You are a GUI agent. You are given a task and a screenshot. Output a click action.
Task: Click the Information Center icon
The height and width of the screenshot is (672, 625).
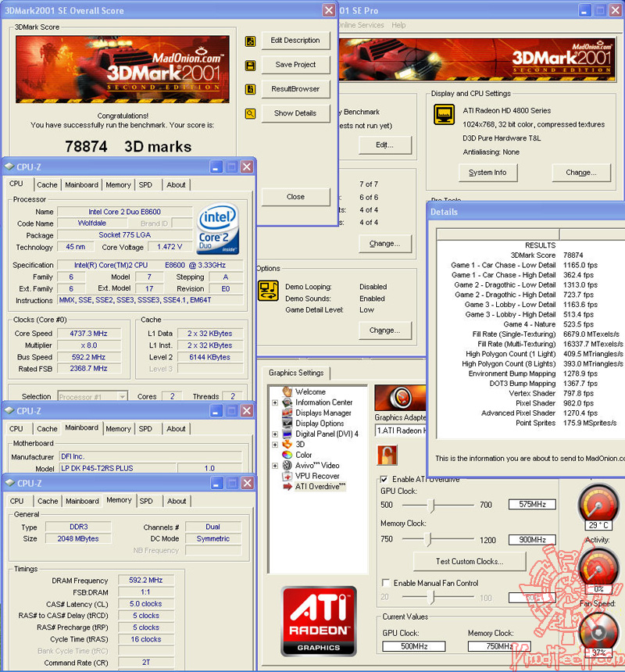click(x=287, y=402)
